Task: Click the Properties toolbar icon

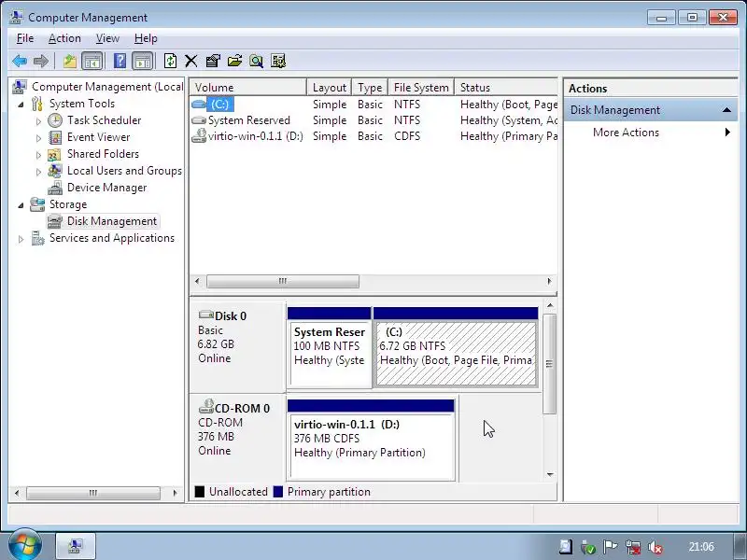Action: (213, 61)
